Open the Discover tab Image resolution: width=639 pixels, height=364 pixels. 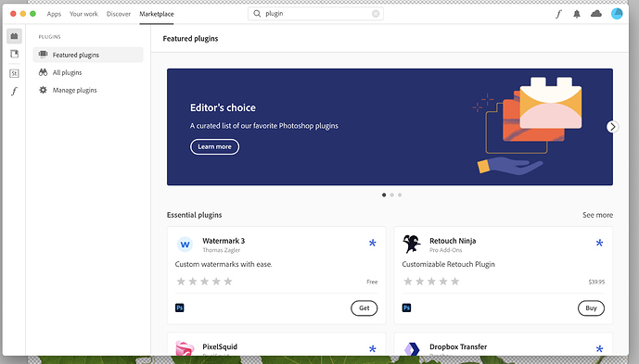119,14
